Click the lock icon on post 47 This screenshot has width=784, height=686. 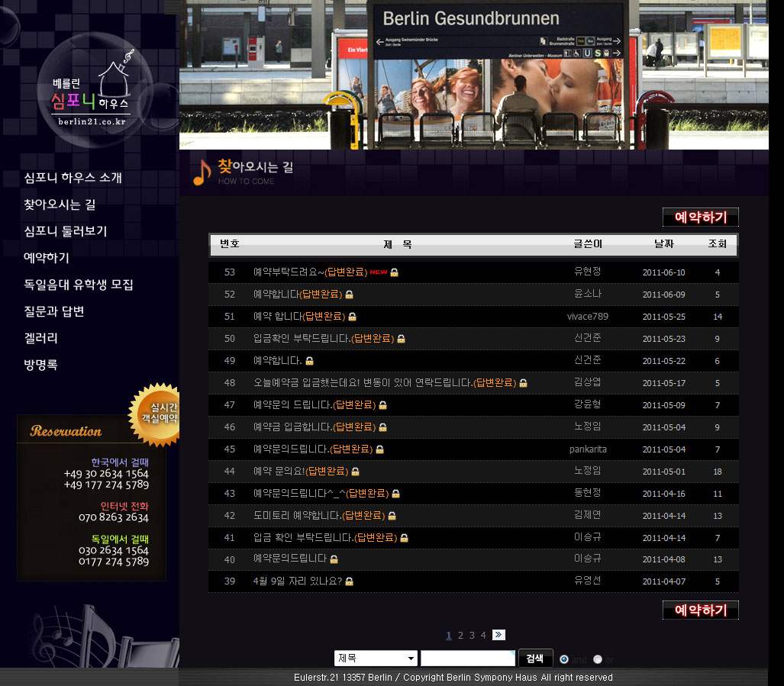pyautogui.click(x=383, y=404)
